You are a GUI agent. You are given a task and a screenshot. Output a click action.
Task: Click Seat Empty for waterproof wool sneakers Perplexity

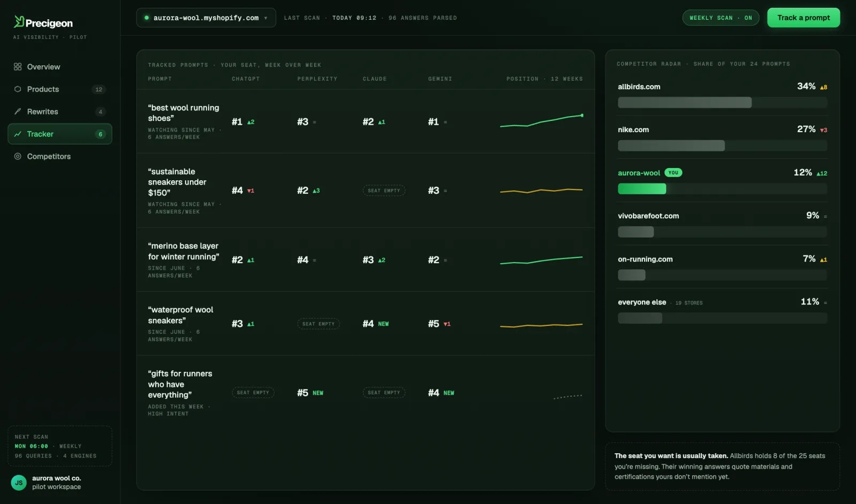[x=318, y=324]
